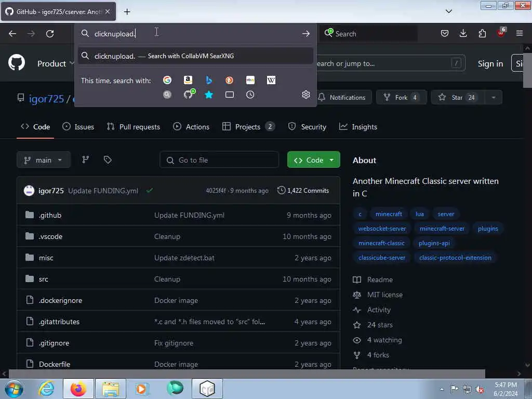Open search settings gear in dropdown
This screenshot has width=532, height=399.
[305, 95]
